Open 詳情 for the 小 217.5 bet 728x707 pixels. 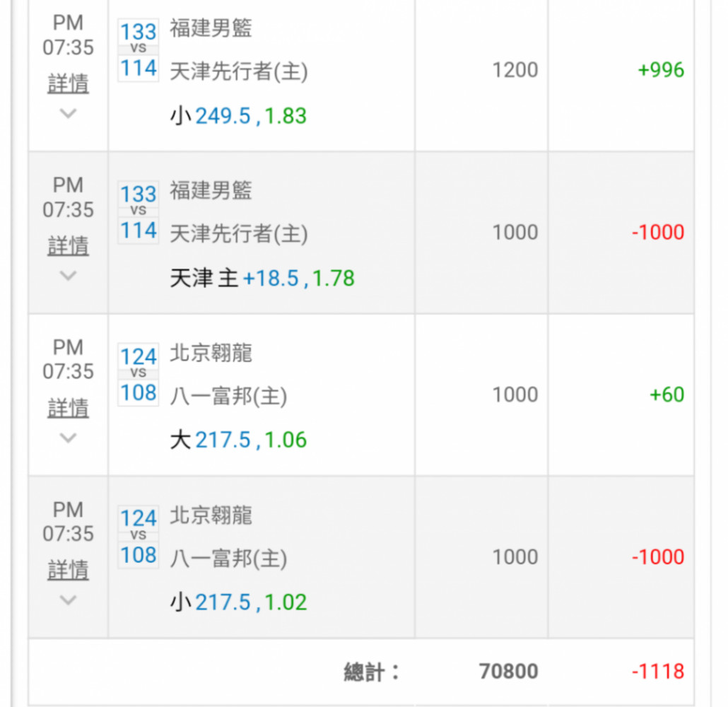(x=69, y=570)
